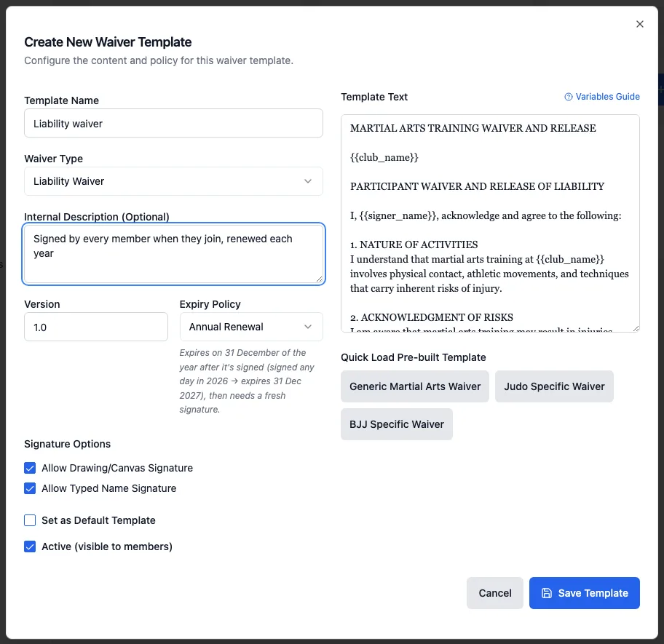664x644 pixels.
Task: Click the 'I, {{signer_name}}, acknowledge' line
Action: [486, 216]
